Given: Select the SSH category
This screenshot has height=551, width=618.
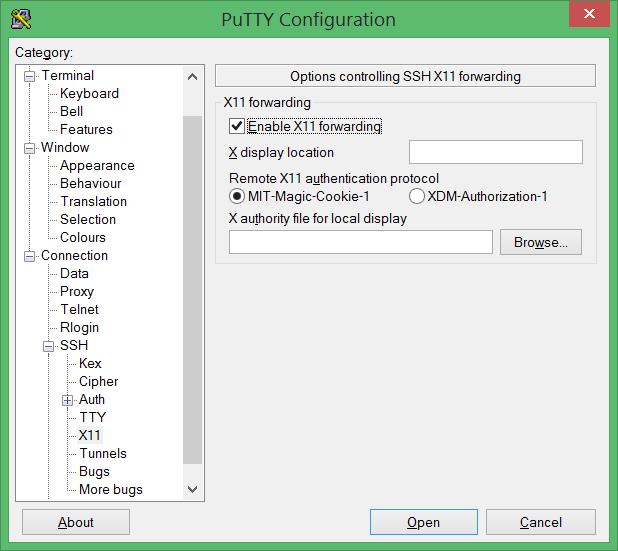Looking at the screenshot, I should click(74, 345).
